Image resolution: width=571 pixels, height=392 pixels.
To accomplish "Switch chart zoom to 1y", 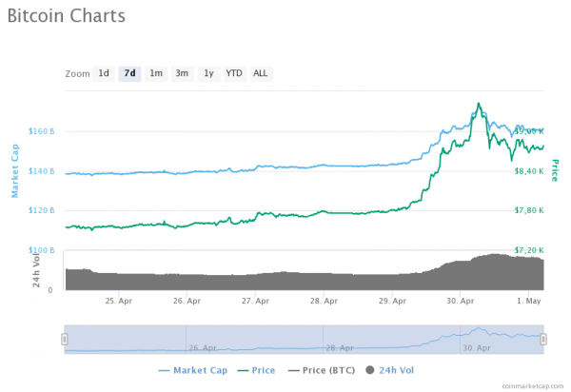I will click(x=208, y=74).
